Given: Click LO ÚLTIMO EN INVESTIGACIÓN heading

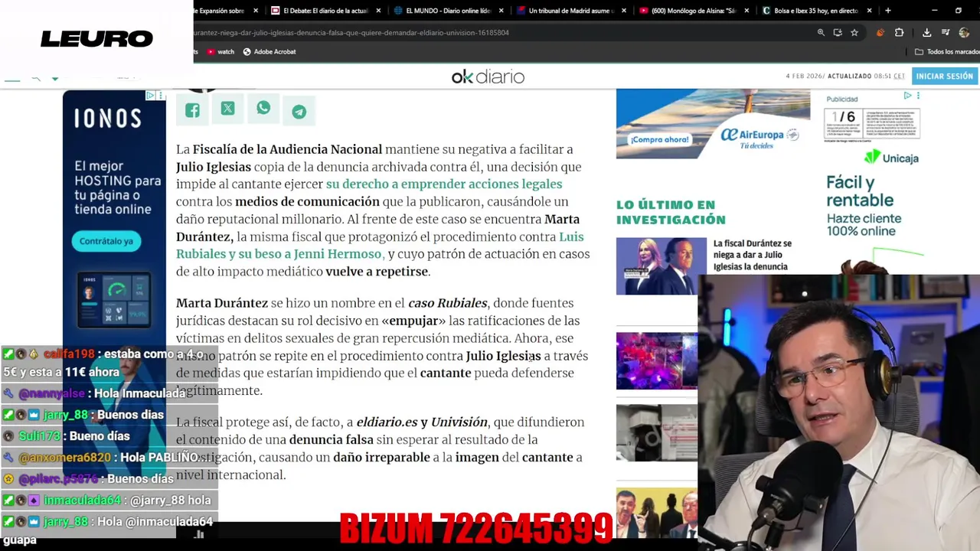Looking at the screenshot, I should [x=671, y=212].
